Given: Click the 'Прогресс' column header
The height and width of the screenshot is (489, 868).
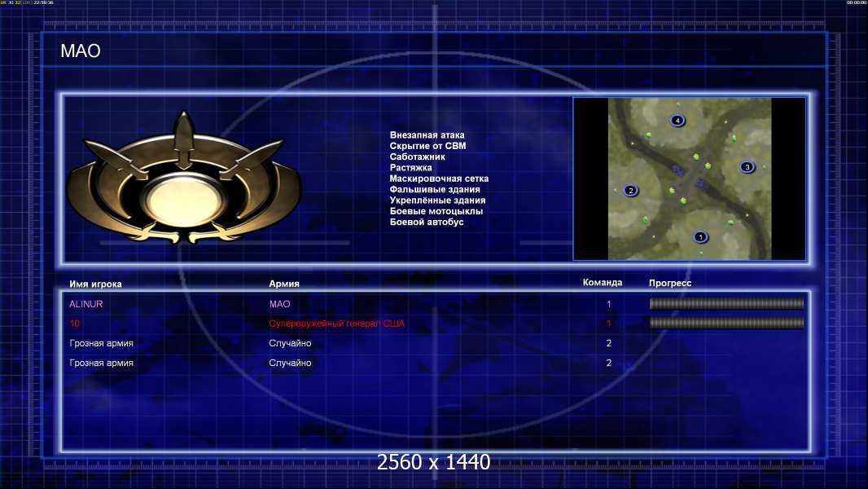Looking at the screenshot, I should [x=670, y=283].
